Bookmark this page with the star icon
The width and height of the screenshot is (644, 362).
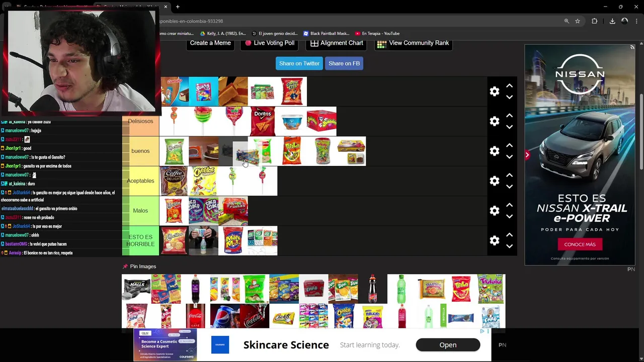click(x=578, y=21)
